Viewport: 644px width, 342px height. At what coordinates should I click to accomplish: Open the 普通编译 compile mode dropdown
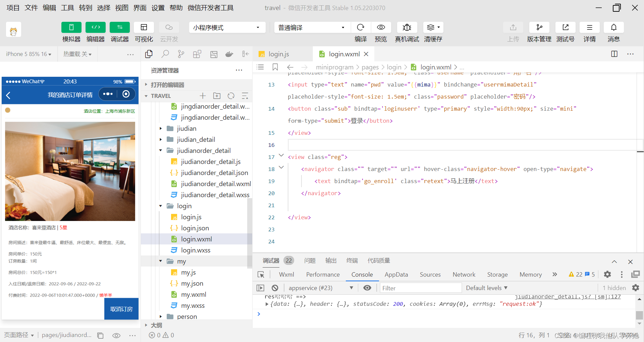312,27
